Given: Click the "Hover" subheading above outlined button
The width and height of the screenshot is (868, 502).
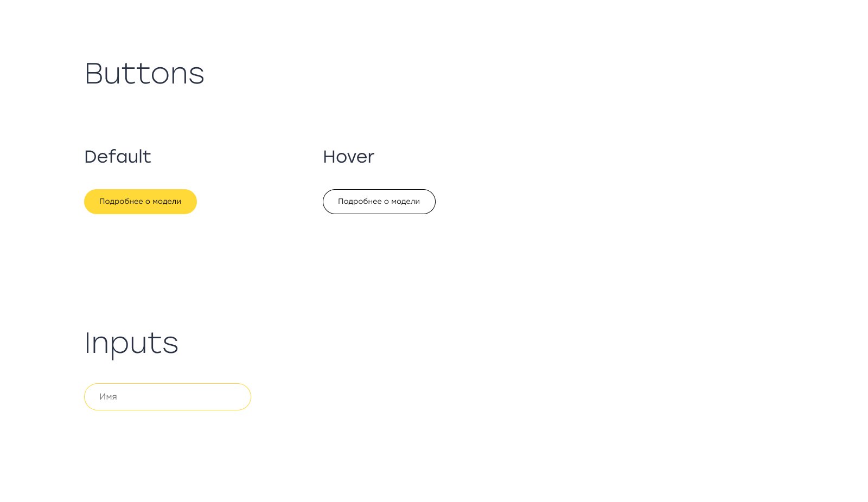Looking at the screenshot, I should pos(348,157).
